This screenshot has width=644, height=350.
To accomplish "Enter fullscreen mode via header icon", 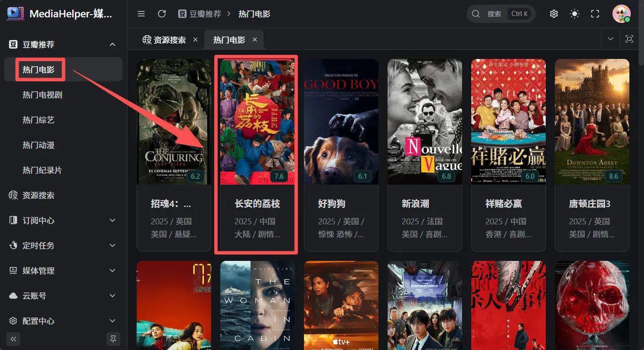I will click(x=595, y=14).
